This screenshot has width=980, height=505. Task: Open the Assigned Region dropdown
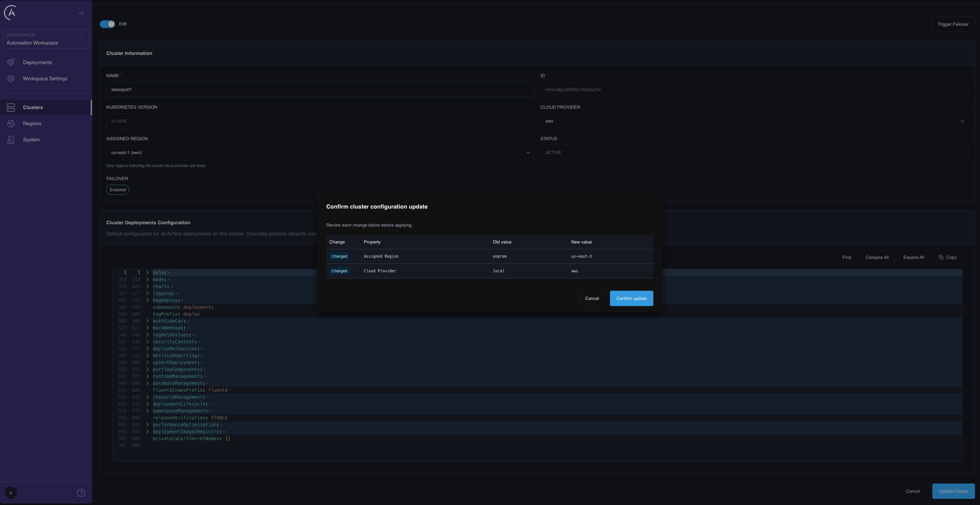(x=320, y=152)
